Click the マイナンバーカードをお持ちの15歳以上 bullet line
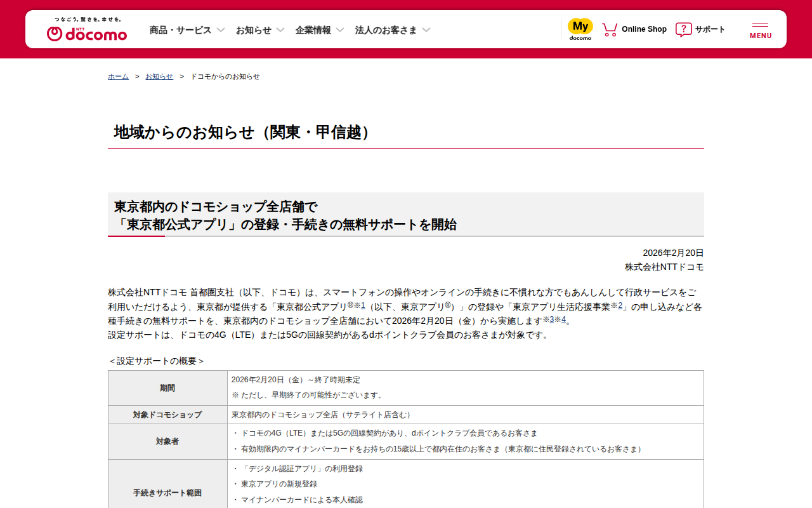The width and height of the screenshot is (812, 508). tap(438, 449)
